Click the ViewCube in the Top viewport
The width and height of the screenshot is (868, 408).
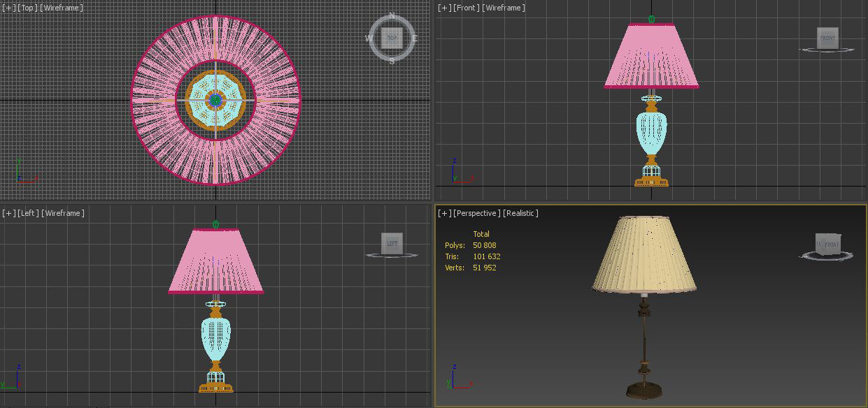click(x=392, y=38)
